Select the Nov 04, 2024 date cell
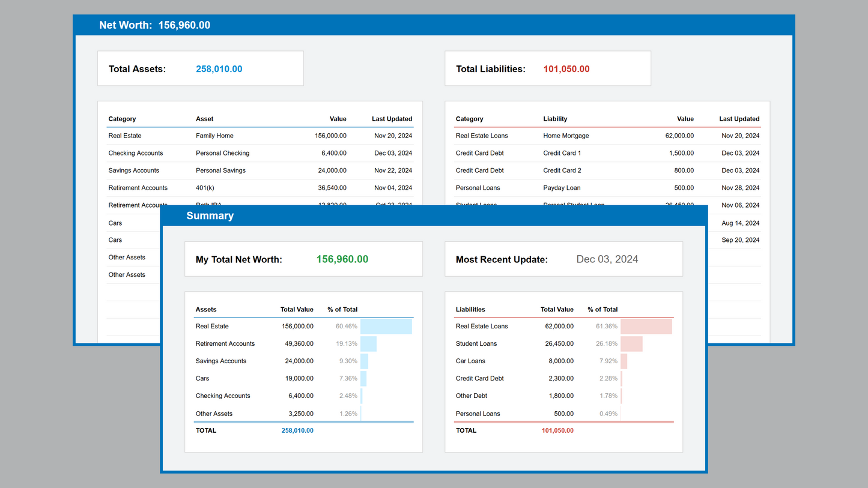The width and height of the screenshot is (868, 488). pos(393,188)
